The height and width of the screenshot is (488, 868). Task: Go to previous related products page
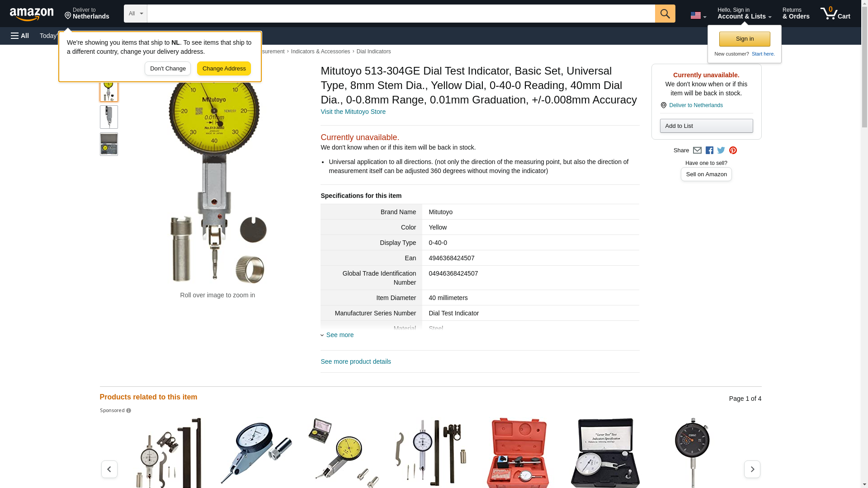[x=109, y=469]
